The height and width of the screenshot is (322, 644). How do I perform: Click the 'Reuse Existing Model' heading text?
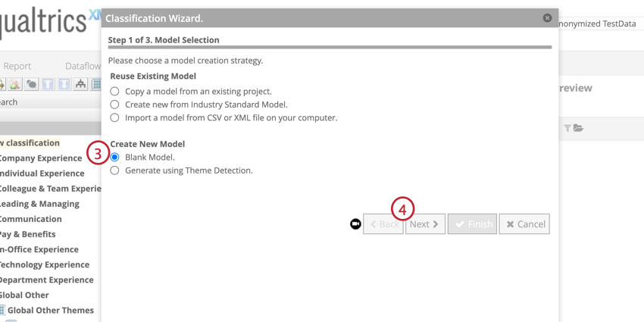(153, 77)
